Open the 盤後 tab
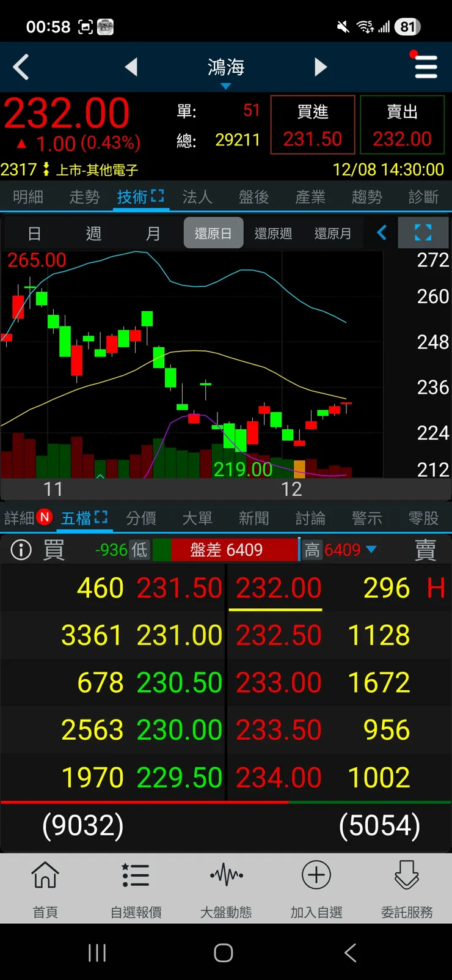 254,197
